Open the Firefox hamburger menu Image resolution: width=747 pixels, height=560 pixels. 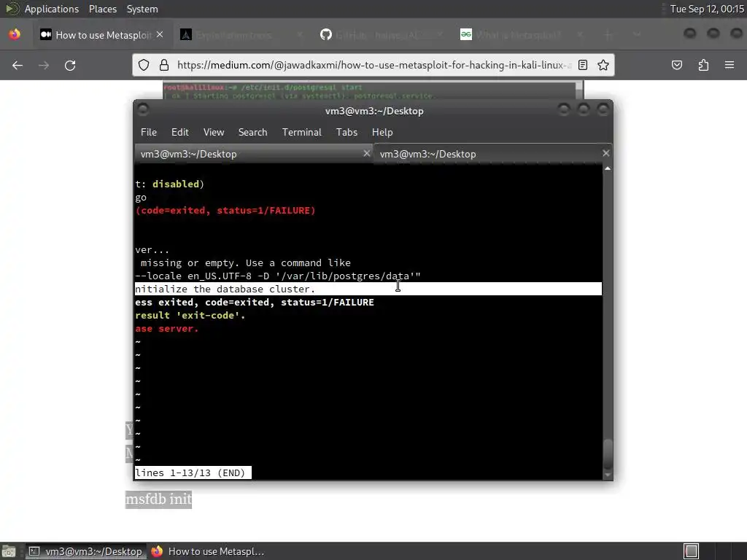click(729, 65)
